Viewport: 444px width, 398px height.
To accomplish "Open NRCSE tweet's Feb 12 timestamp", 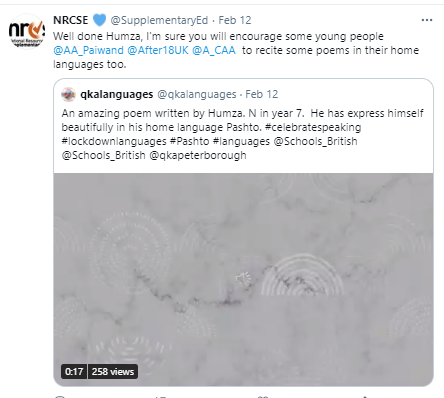I will [x=235, y=20].
